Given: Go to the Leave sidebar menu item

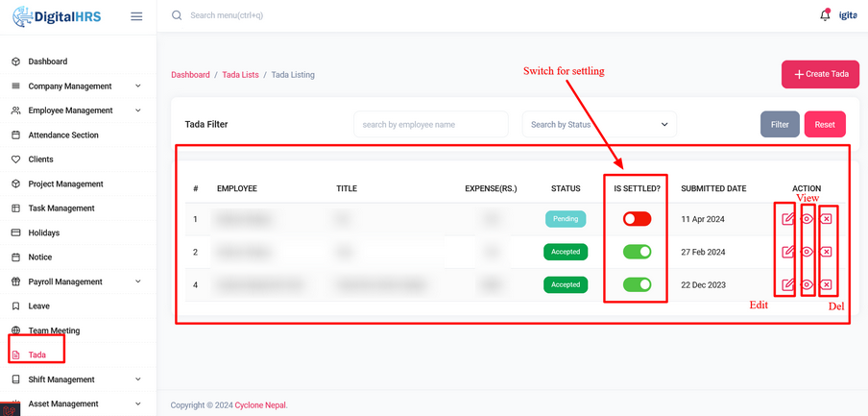Looking at the screenshot, I should point(39,306).
